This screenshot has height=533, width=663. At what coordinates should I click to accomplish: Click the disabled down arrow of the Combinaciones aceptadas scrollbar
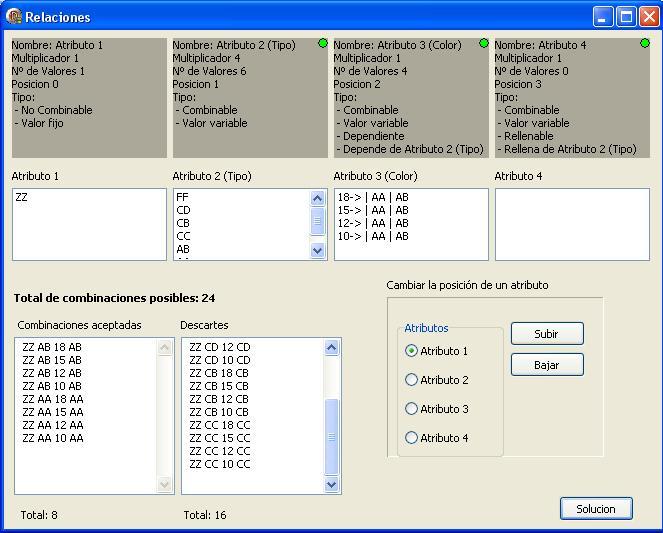click(164, 484)
